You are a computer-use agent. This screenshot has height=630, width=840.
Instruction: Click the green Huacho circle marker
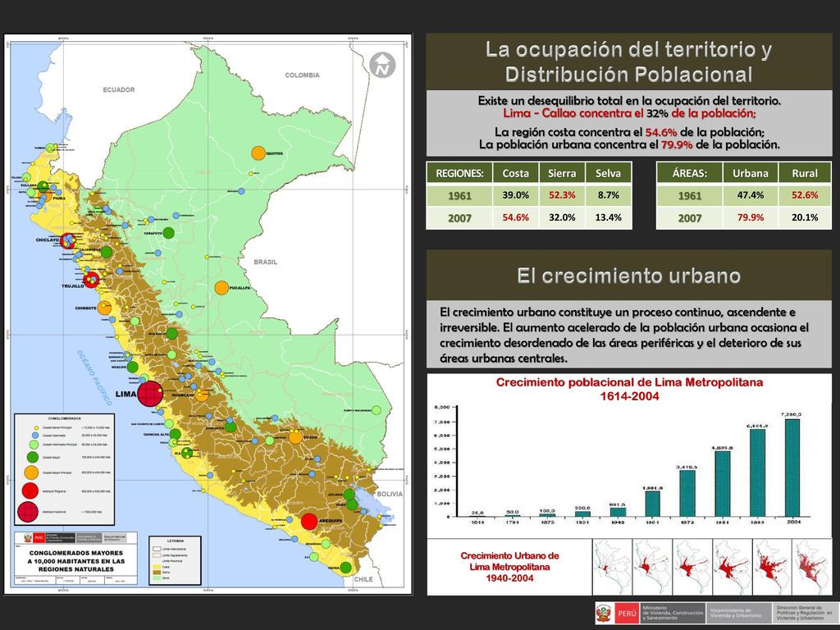point(132,367)
